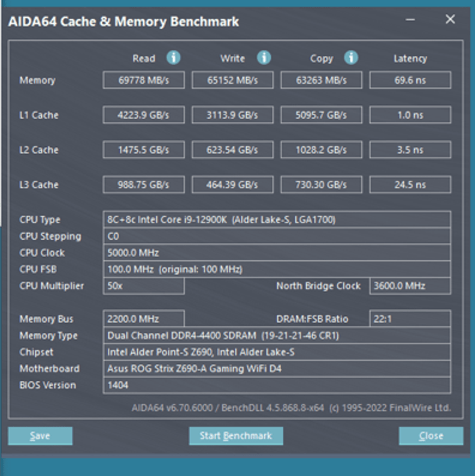Select L2 Cache latency 3.5 ns
Screen dimensions: 475x476
pyautogui.click(x=410, y=150)
